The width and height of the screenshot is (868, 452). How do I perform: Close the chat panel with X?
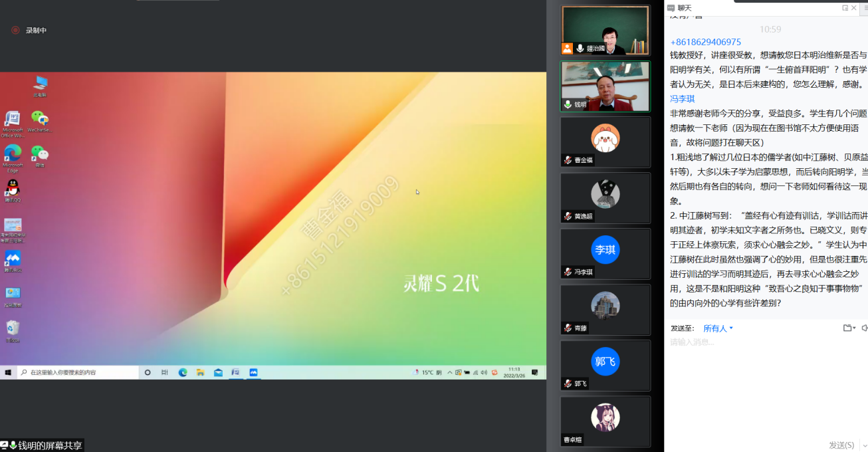coord(854,8)
